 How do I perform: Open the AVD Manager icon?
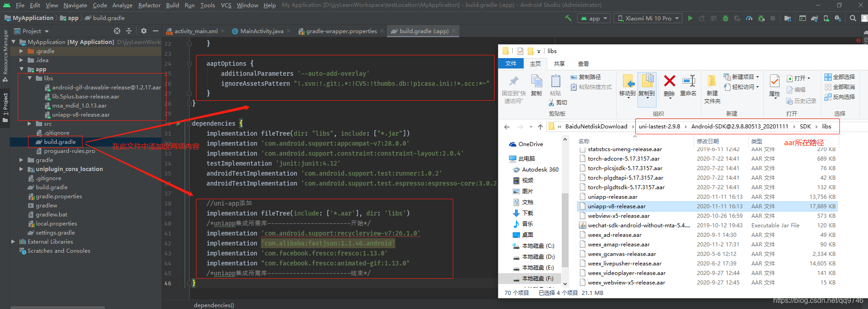(826, 18)
